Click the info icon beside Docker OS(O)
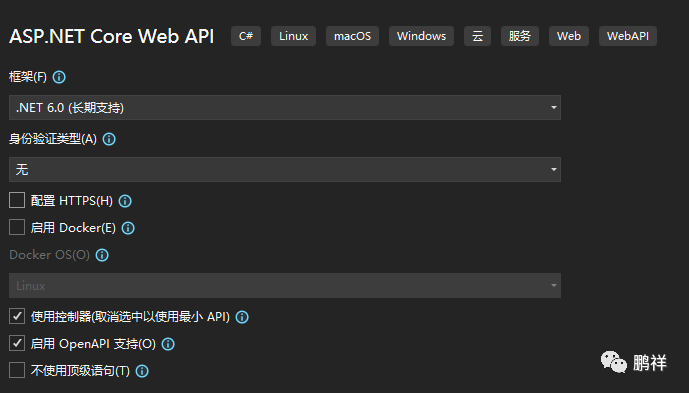This screenshot has width=689, height=393. click(x=102, y=255)
